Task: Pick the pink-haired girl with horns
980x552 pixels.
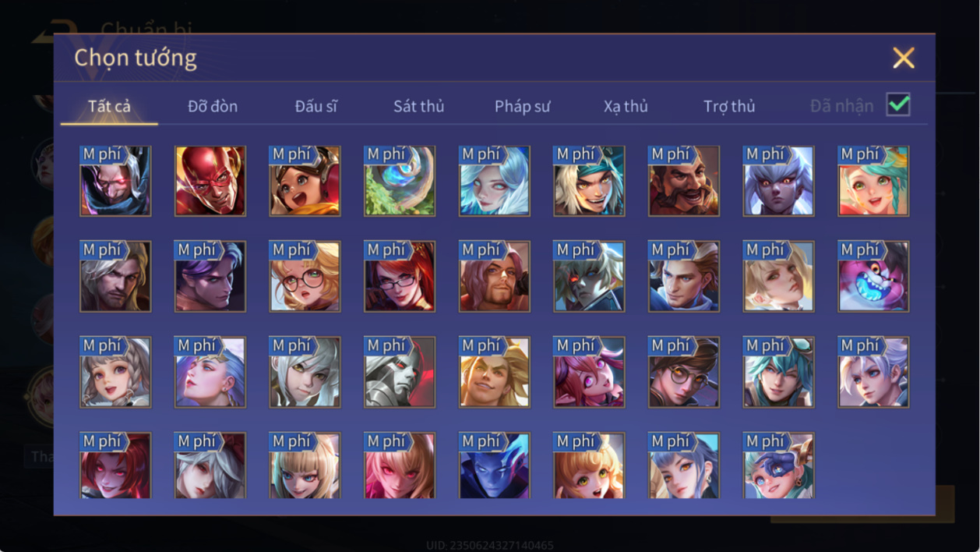Action: (589, 372)
